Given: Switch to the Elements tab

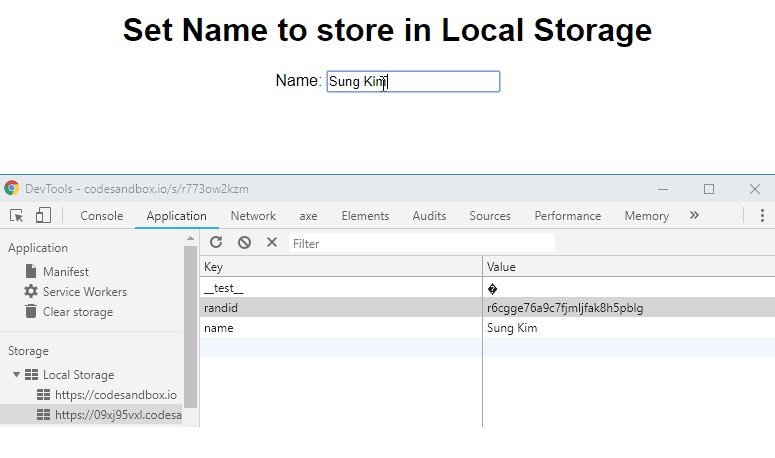Looking at the screenshot, I should [365, 216].
